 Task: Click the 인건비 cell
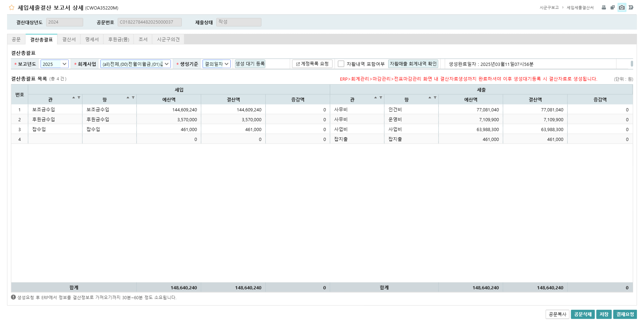pyautogui.click(x=411, y=110)
